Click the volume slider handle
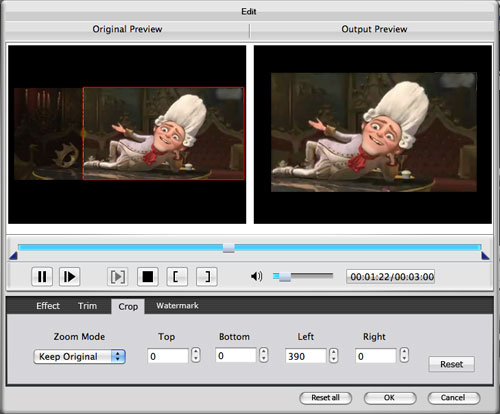 (x=285, y=276)
